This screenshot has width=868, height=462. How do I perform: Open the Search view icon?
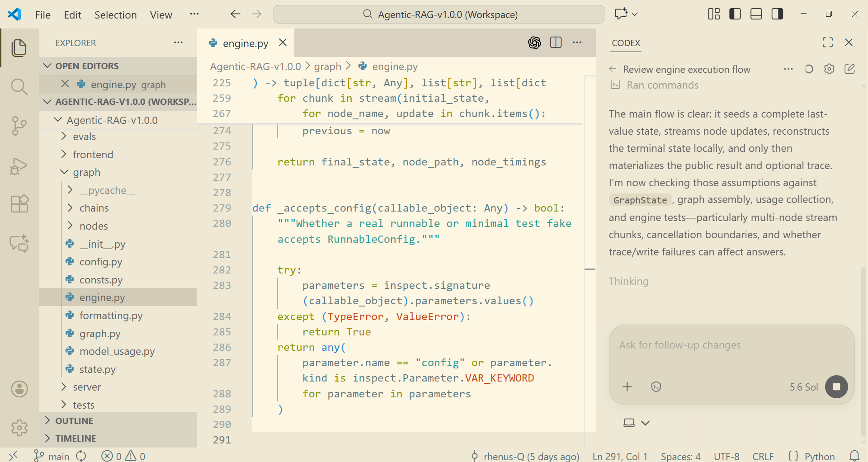(x=19, y=86)
